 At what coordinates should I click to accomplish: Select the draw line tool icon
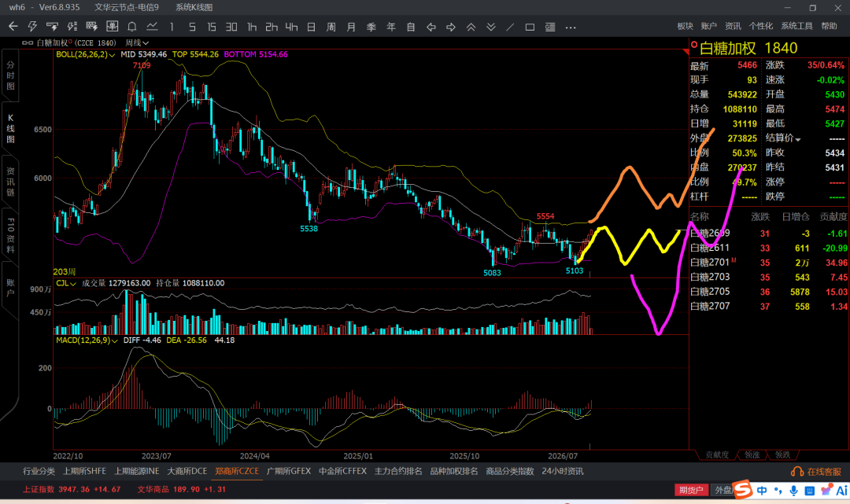click(510, 27)
